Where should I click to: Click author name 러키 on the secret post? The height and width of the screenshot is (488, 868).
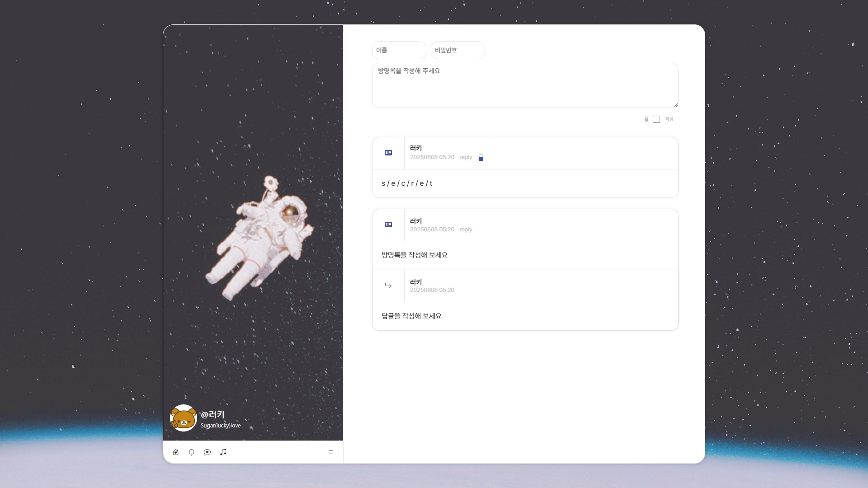point(416,148)
